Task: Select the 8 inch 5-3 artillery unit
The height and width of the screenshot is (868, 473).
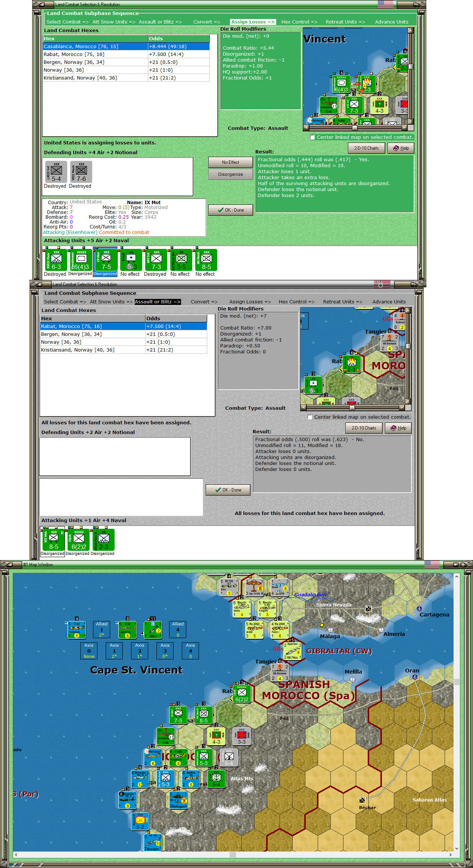Action: click(x=131, y=260)
